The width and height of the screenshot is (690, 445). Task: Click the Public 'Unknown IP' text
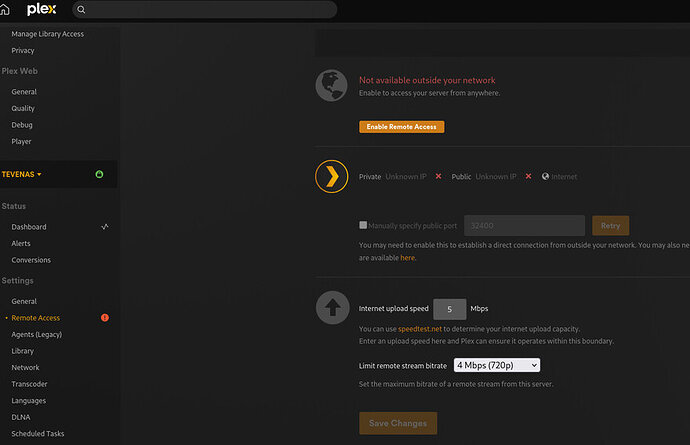click(496, 177)
